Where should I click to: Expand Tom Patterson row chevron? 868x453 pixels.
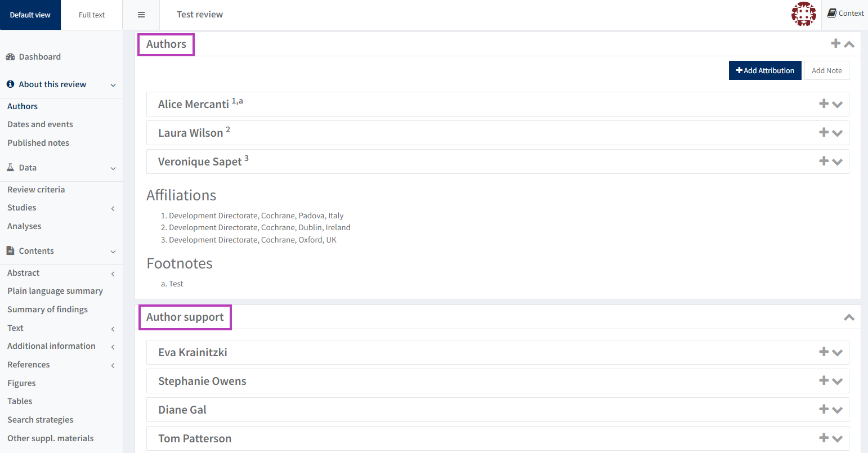pyautogui.click(x=838, y=439)
